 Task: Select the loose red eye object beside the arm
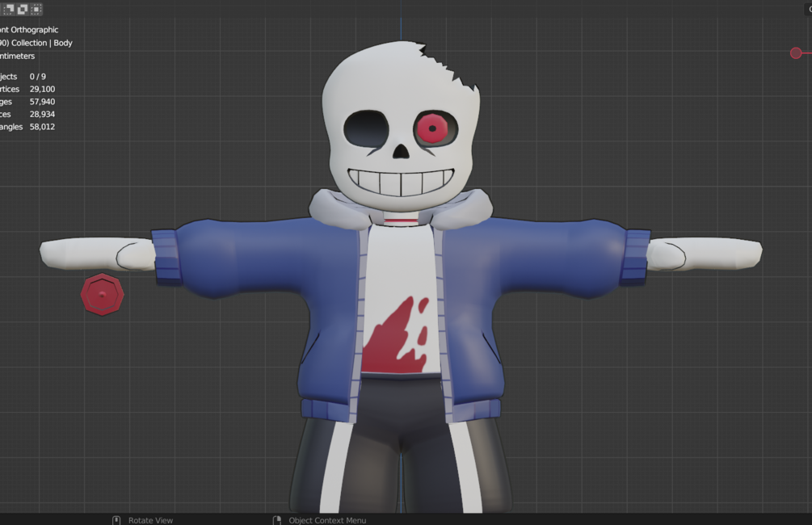[x=102, y=295]
